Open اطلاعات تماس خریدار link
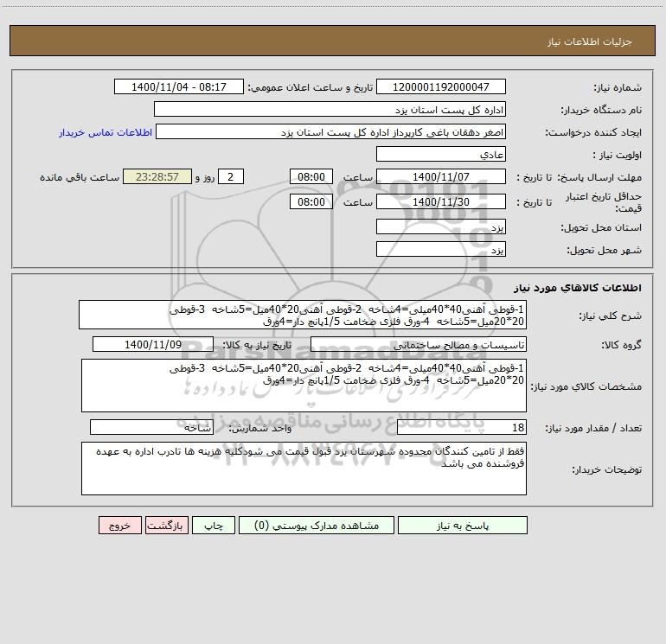 tap(106, 132)
